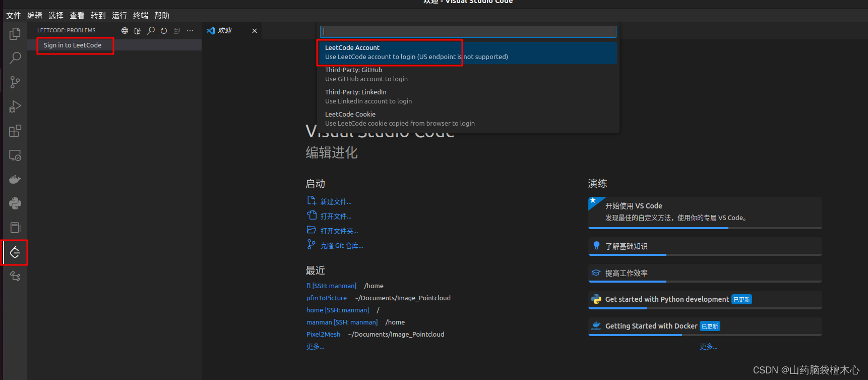Open 了解基础知识 walkthrough
The height and width of the screenshot is (380, 868).
[x=705, y=246]
